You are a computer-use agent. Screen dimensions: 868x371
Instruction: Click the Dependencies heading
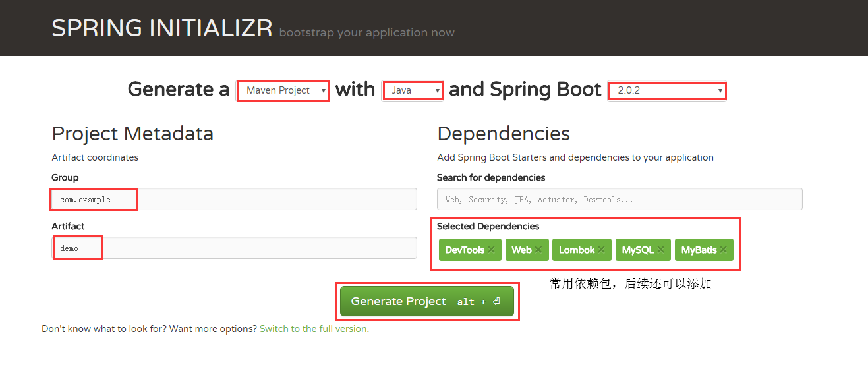click(504, 134)
